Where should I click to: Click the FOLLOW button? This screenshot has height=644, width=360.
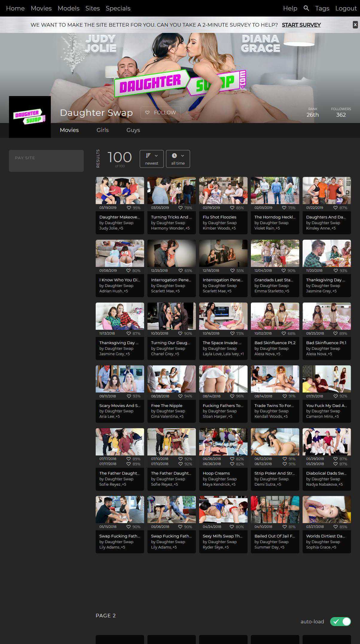pos(161,113)
